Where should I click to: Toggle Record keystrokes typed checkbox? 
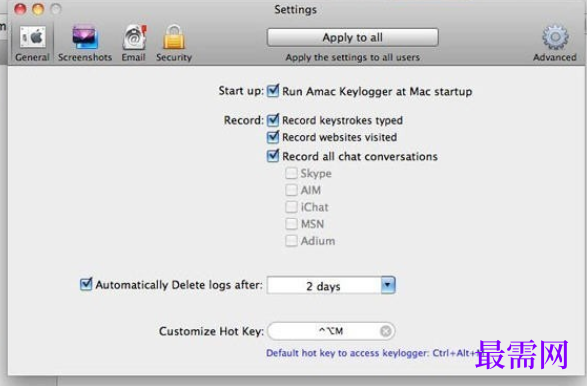click(x=273, y=120)
